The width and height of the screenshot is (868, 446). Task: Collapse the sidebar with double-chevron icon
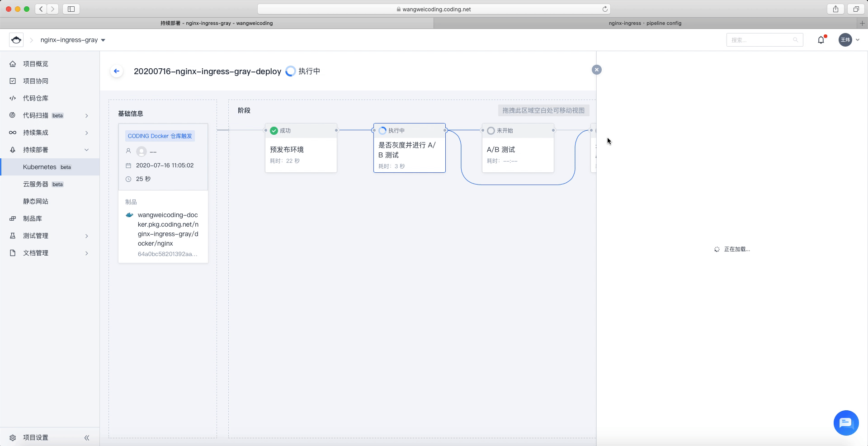point(87,437)
